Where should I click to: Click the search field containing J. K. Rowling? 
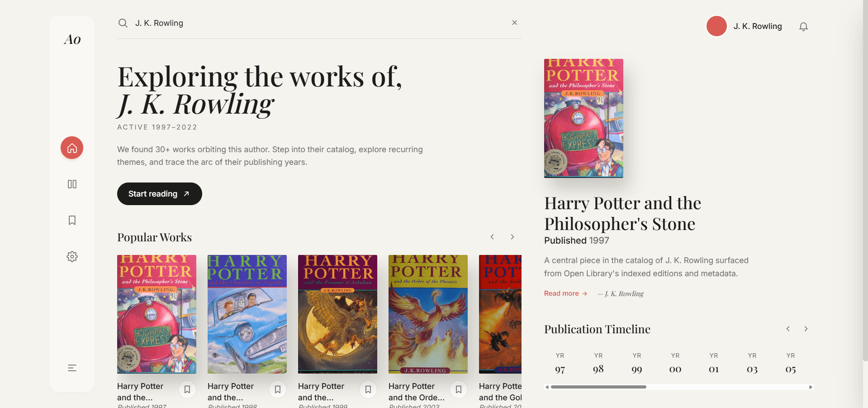(x=319, y=23)
